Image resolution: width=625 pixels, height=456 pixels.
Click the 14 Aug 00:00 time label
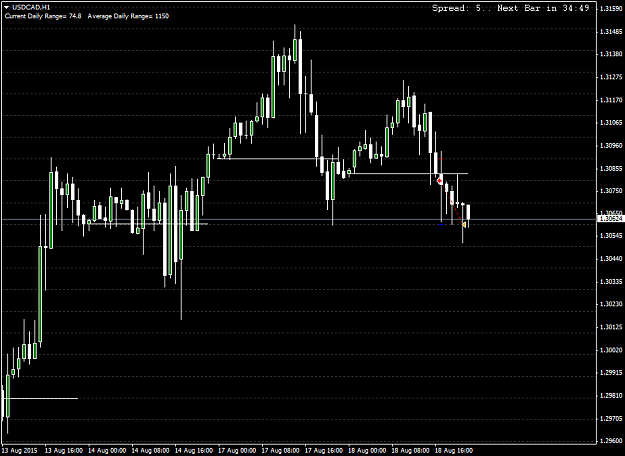click(108, 450)
